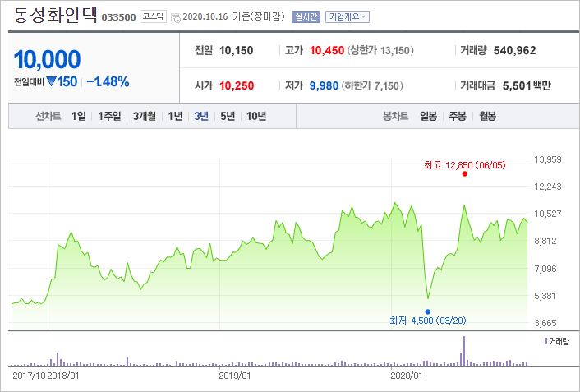
Task: Show the 5년 line chart
Action: pos(228,116)
